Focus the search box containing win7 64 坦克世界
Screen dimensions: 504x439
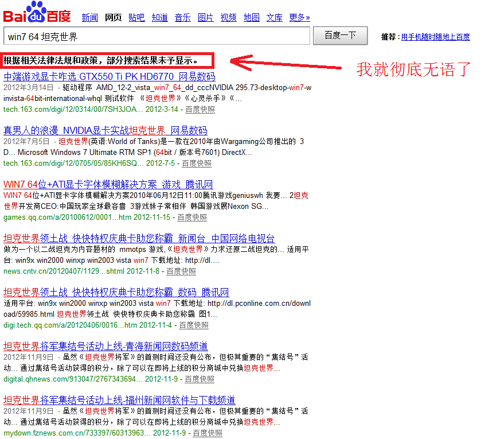pos(157,36)
